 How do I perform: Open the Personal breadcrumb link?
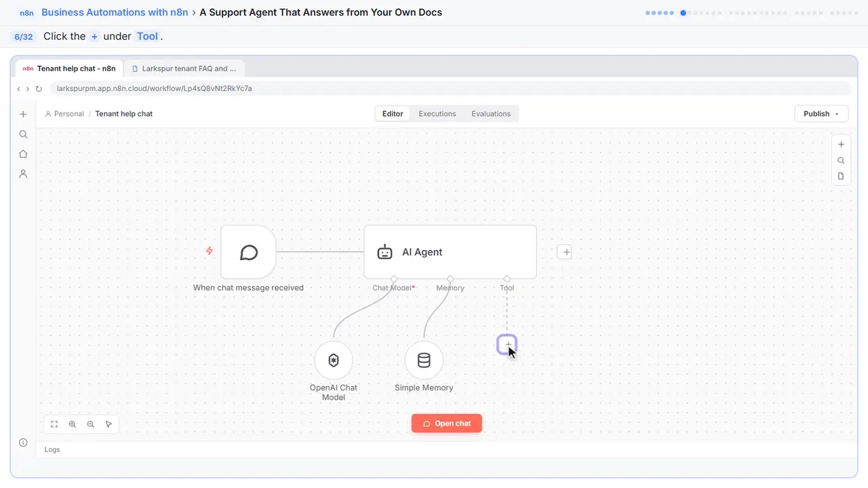(64, 114)
